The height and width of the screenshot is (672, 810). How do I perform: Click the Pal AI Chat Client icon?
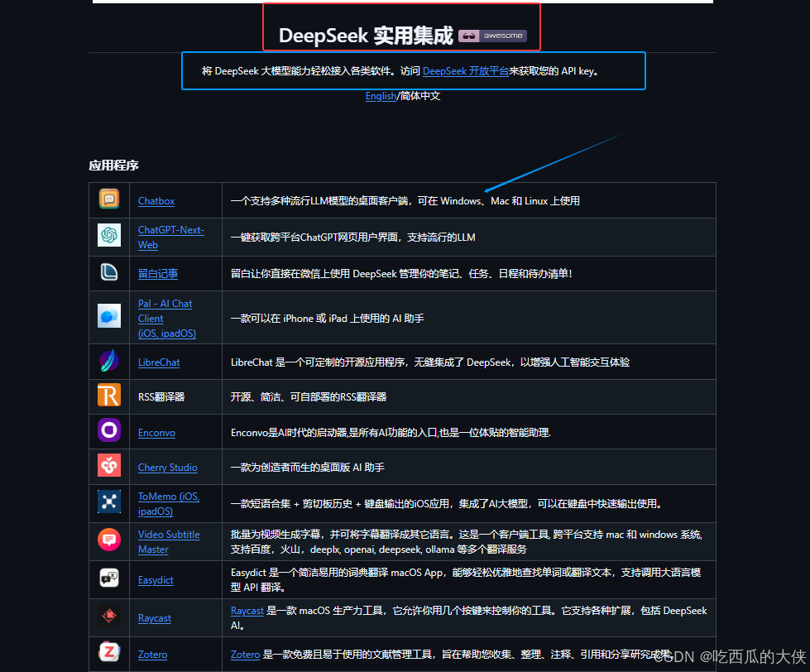pyautogui.click(x=109, y=316)
